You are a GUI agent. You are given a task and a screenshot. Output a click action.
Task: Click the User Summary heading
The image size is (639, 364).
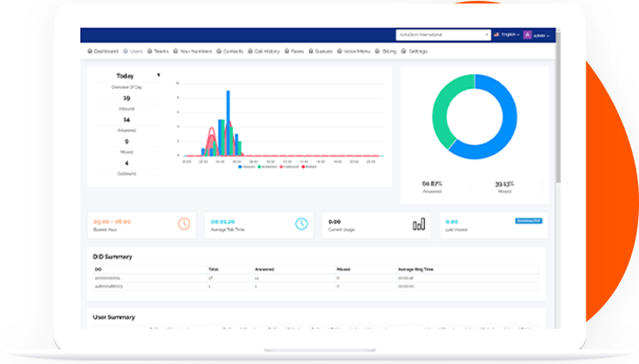click(114, 317)
